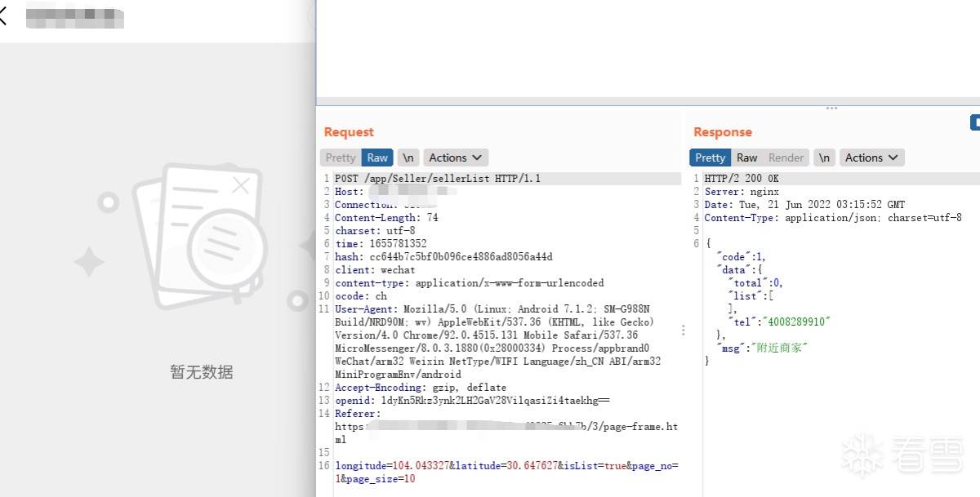The width and height of the screenshot is (980, 497).
Task: Toggle \n display in Response panel
Action: (x=825, y=158)
